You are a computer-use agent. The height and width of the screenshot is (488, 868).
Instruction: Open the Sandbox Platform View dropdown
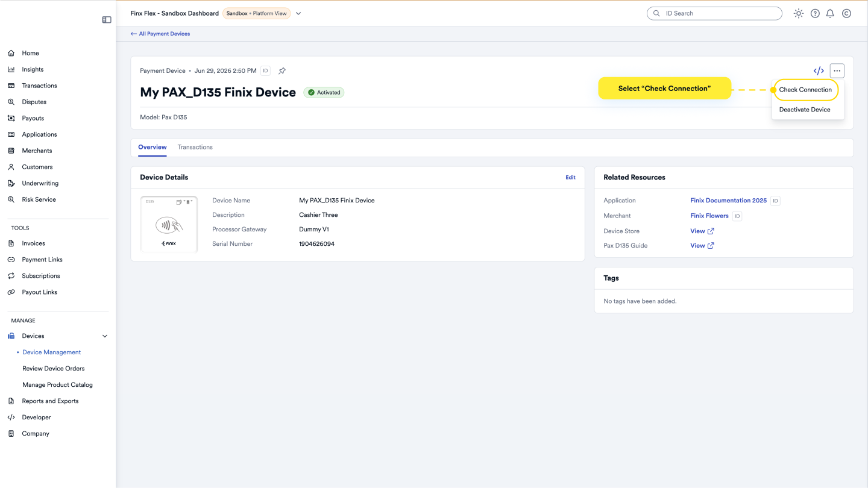pos(298,13)
